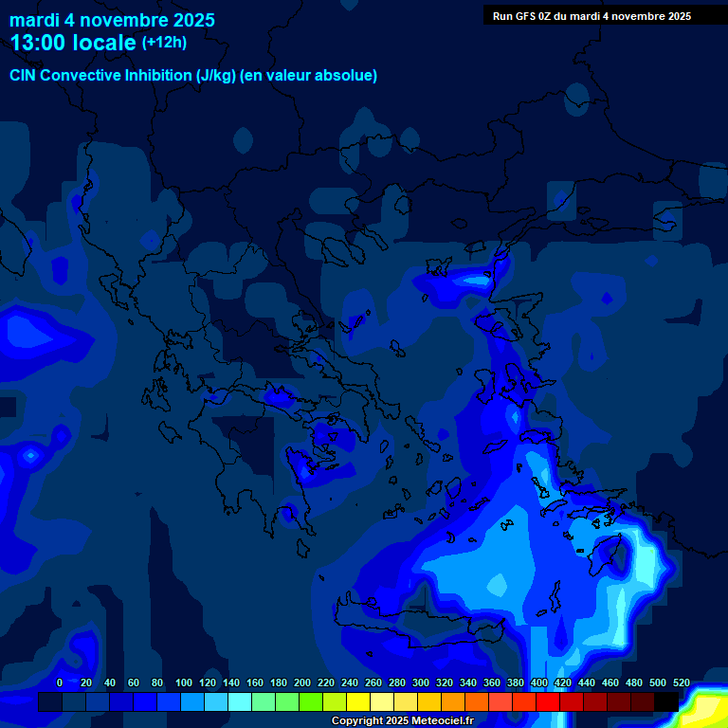Image resolution: width=728 pixels, height=728 pixels.
Task: Click the legend value '420'
Action: click(563, 682)
